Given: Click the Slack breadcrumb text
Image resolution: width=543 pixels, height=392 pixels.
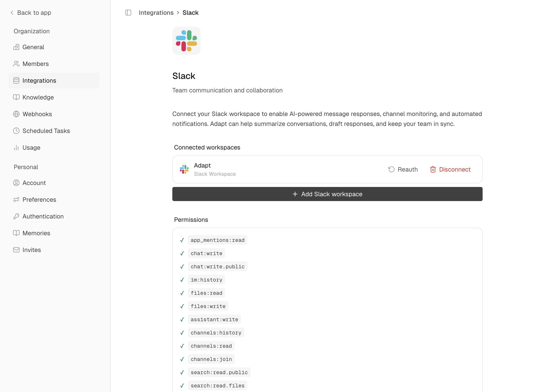Looking at the screenshot, I should (x=190, y=12).
